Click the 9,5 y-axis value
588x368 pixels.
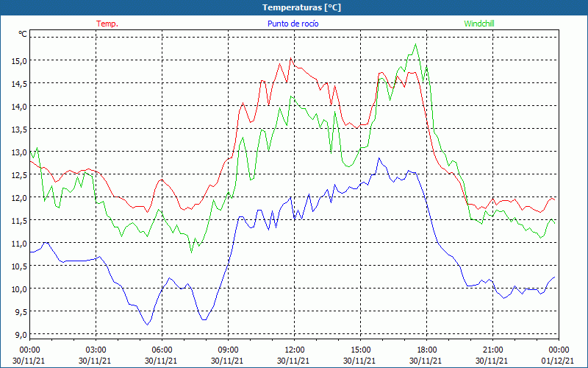pyautogui.click(x=21, y=311)
